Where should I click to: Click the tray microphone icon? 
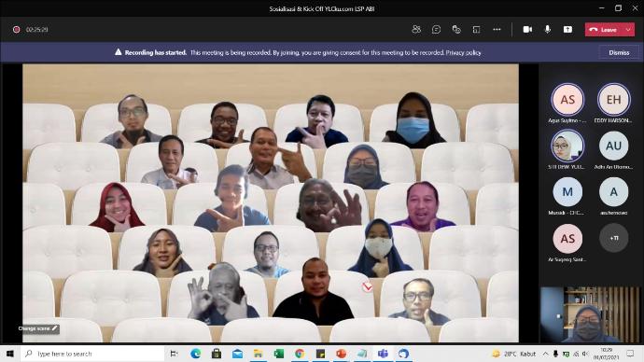tap(555, 354)
